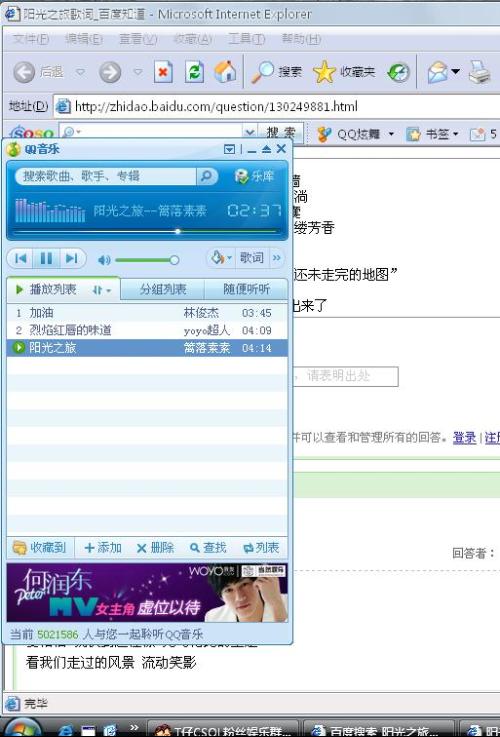Go to the previous track
This screenshot has width=500, height=737.
pyautogui.click(x=21, y=259)
